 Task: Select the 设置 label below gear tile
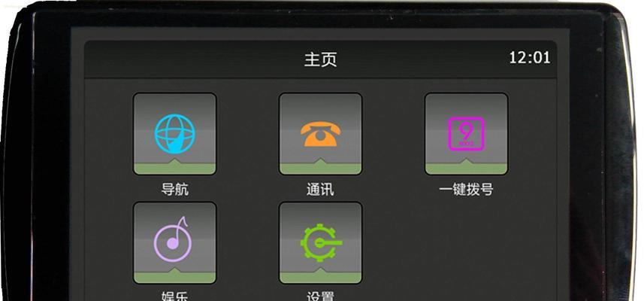(x=320, y=296)
